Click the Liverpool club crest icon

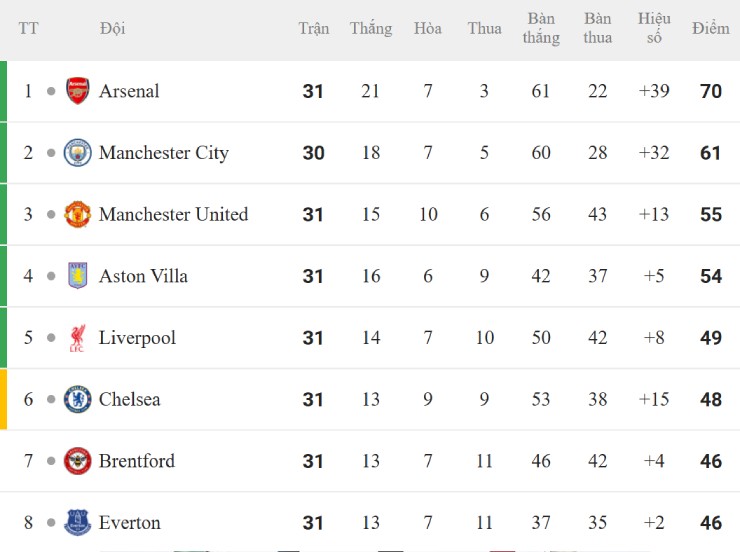tap(77, 338)
